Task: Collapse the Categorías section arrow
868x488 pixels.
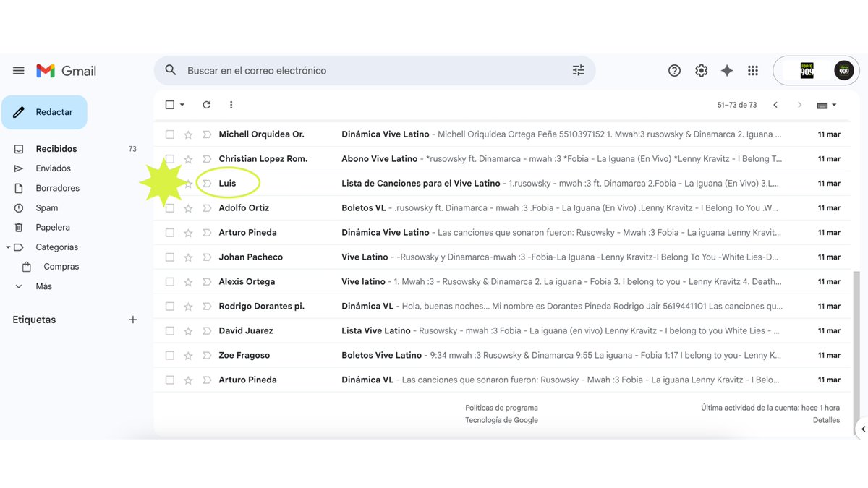Action: click(8, 247)
